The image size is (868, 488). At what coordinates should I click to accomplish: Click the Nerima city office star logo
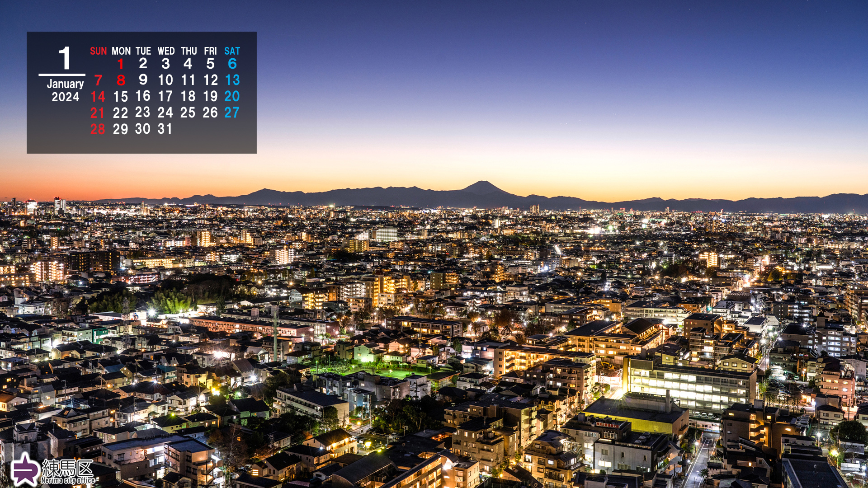click(x=25, y=469)
